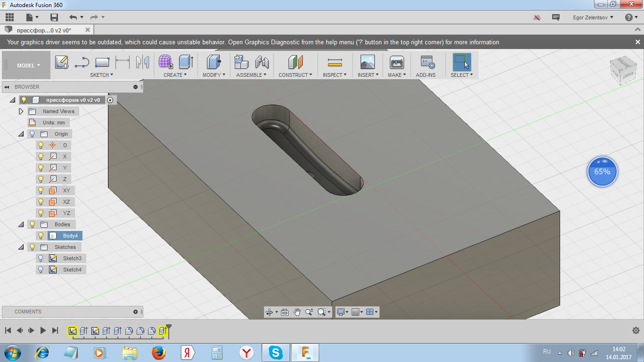Toggle visibility of Bodies folder
Screen dimensions: 644x362
(x=32, y=224)
